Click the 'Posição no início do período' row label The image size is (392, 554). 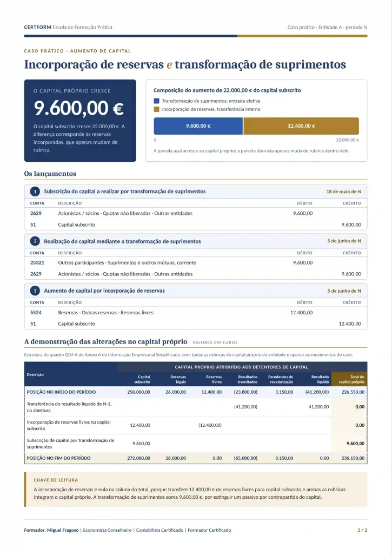coord(61,392)
